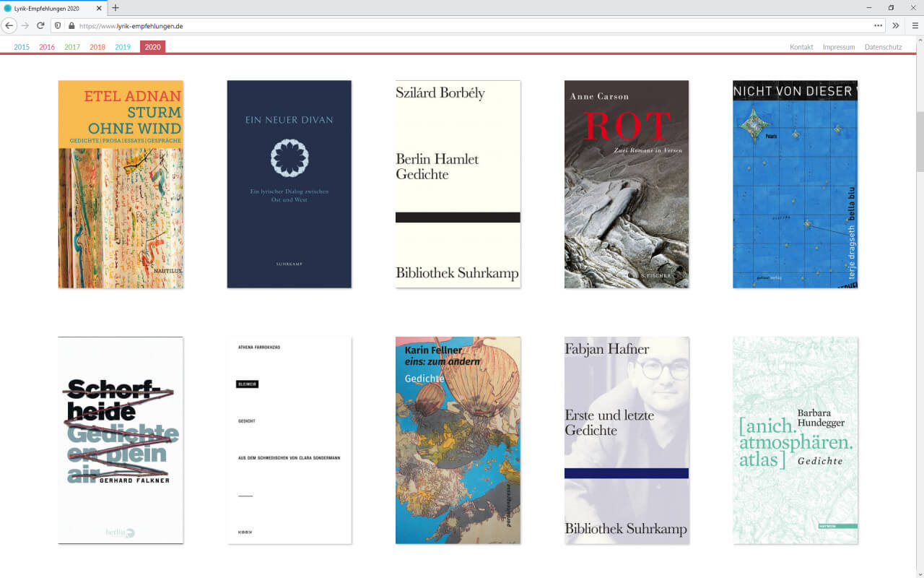This screenshot has height=578, width=924.
Task: Close the Lyrik-Empfehlungen 2020 tab
Action: (100, 8)
